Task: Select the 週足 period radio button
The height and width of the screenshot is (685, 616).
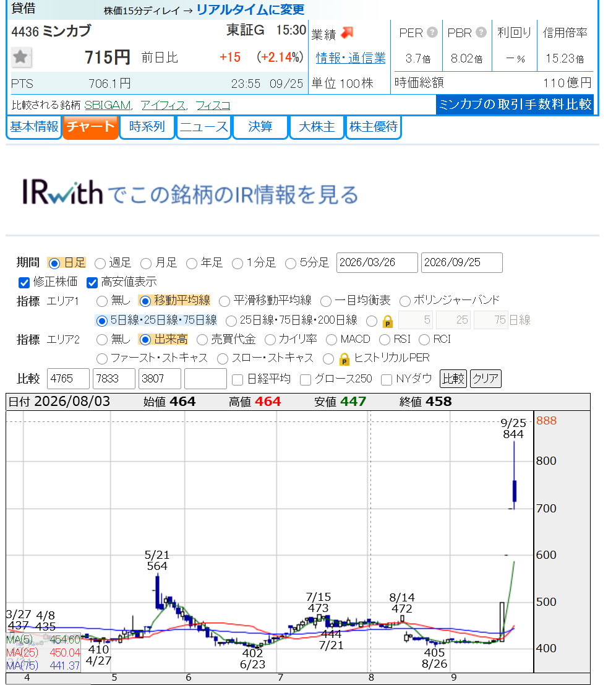Action: tap(100, 264)
